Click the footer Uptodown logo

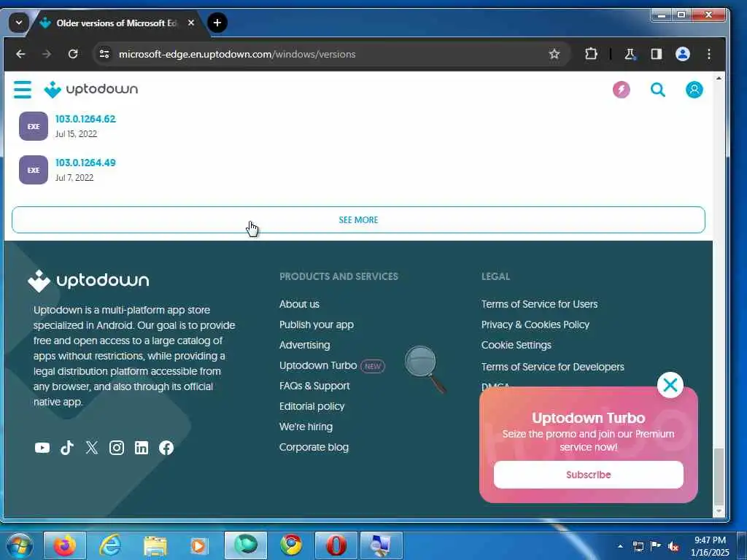[x=88, y=281]
